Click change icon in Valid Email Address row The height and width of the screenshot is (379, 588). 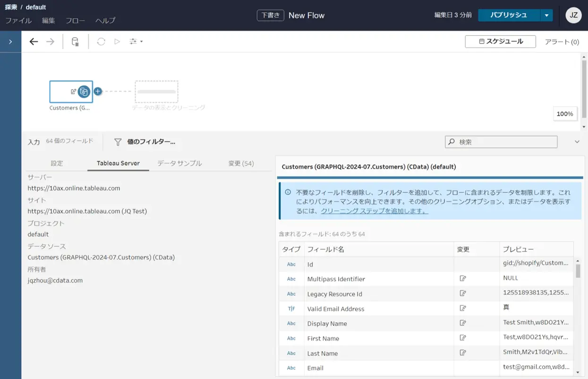point(463,308)
